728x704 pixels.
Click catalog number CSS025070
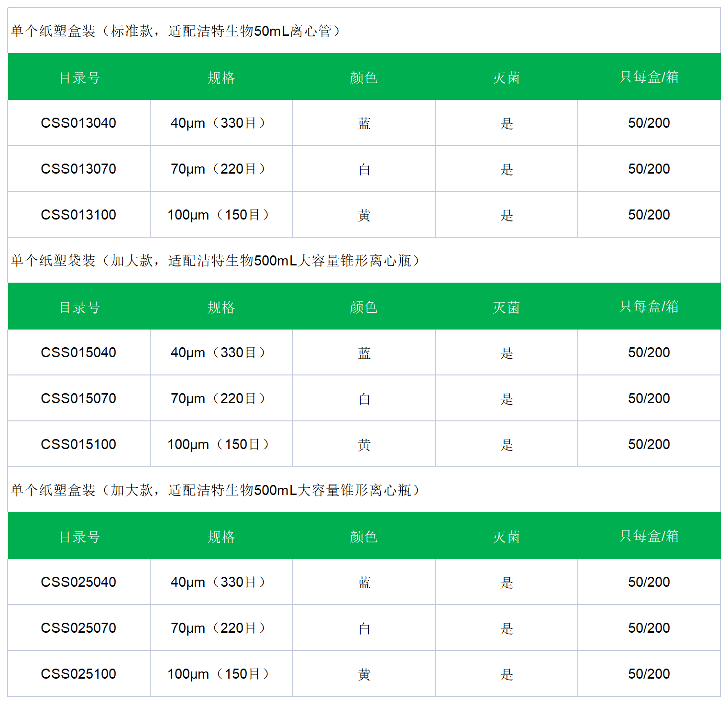(78, 628)
